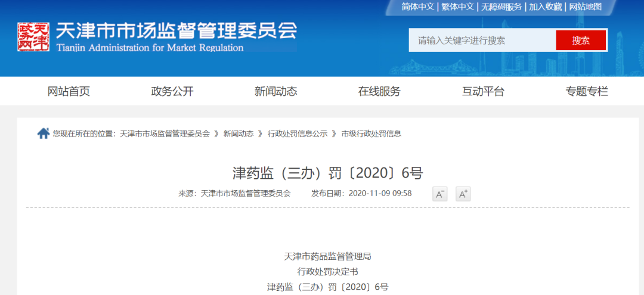Click the site title 天津市市场监督管理委员会
Viewport: 644px width, 295px height.
[x=176, y=30]
